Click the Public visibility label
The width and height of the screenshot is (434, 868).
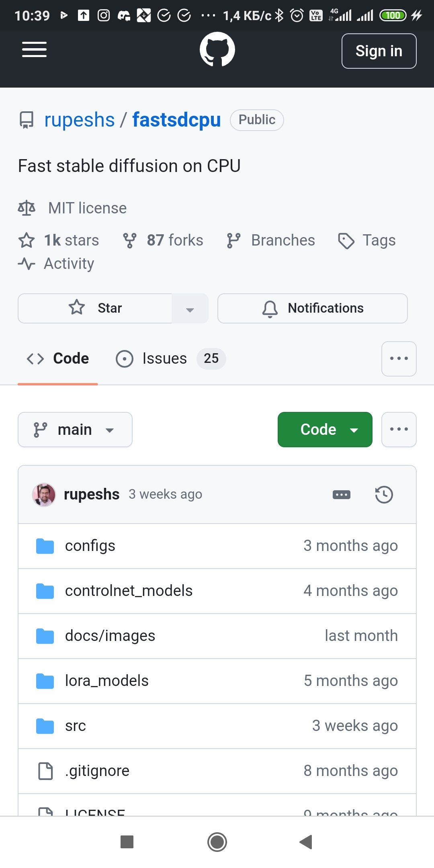[x=257, y=120]
